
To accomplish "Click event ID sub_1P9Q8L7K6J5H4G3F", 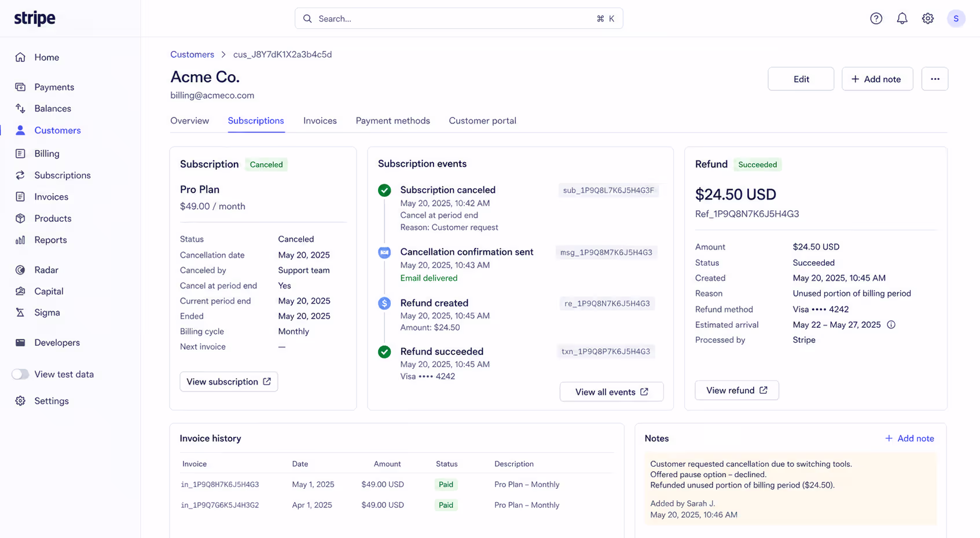I will [x=608, y=191].
